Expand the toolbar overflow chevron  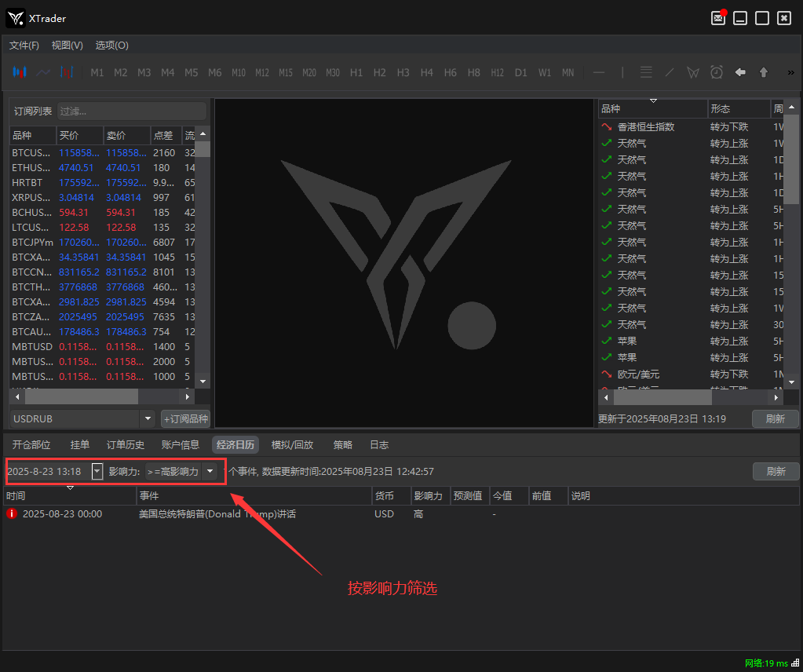coord(791,72)
